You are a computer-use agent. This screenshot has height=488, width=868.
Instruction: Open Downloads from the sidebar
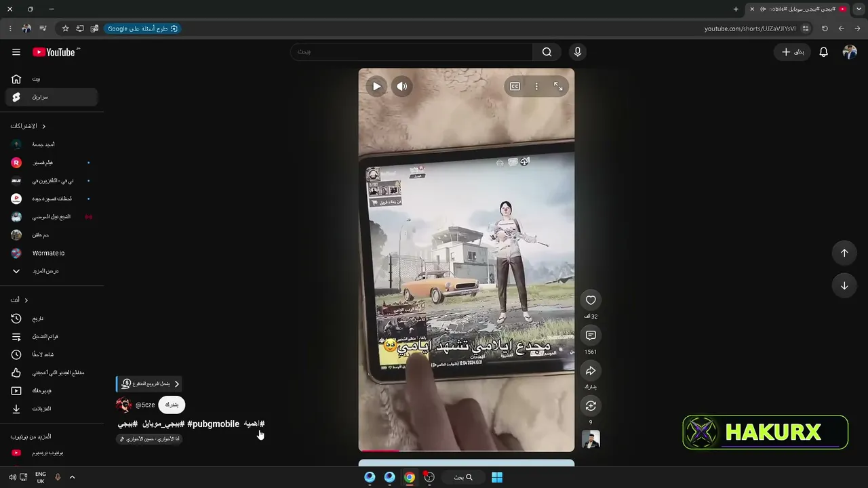click(x=52, y=409)
